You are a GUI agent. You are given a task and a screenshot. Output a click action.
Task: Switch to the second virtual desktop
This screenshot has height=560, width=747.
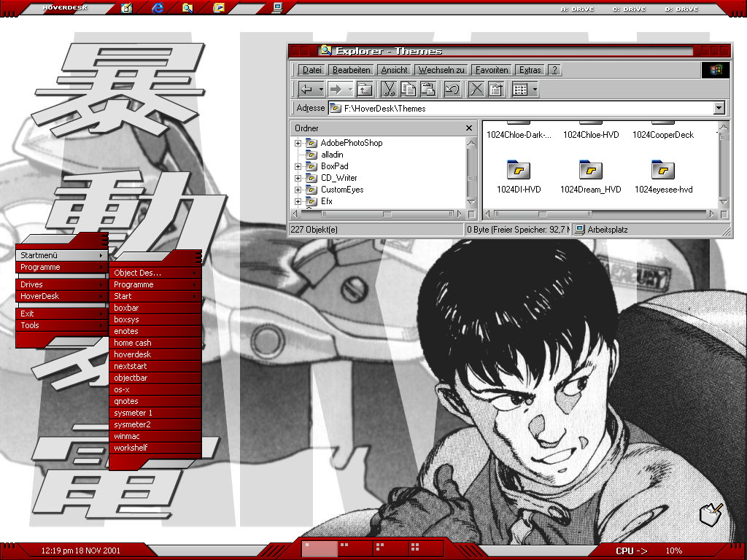tap(355, 548)
